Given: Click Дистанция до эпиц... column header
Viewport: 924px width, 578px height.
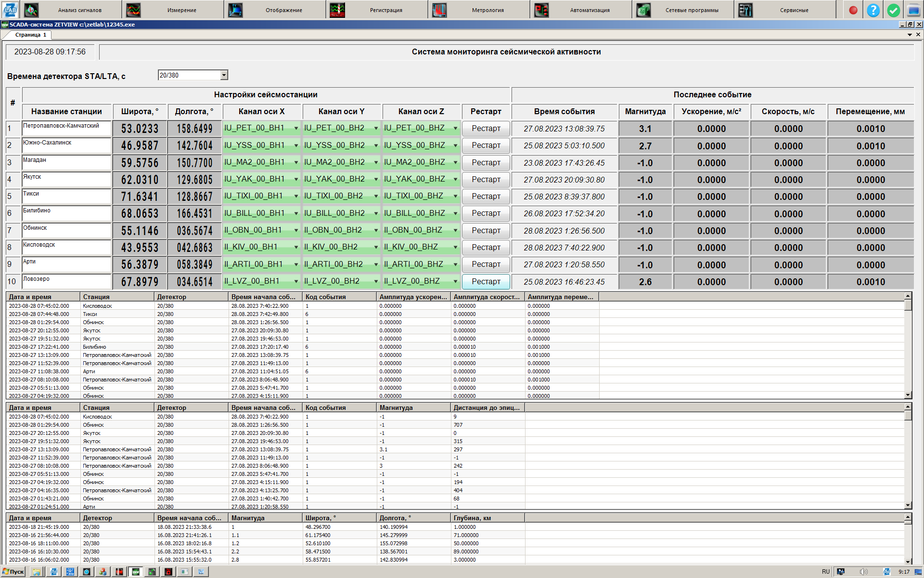Looking at the screenshot, I should (x=488, y=407).
